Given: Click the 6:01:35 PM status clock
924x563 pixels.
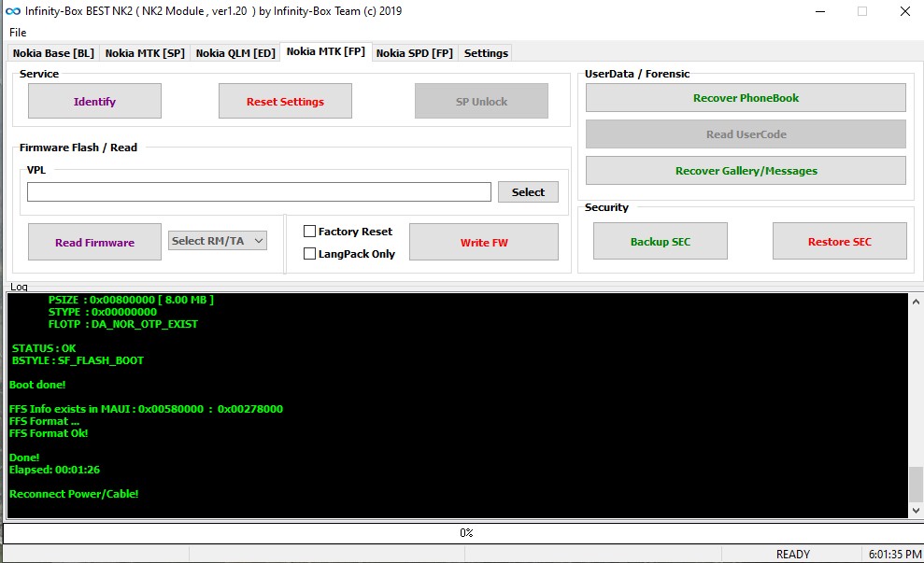Looking at the screenshot, I should (894, 555).
